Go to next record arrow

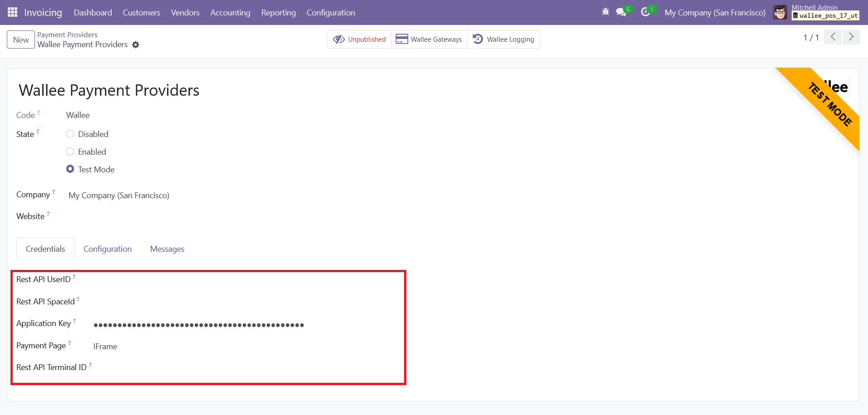(x=851, y=37)
